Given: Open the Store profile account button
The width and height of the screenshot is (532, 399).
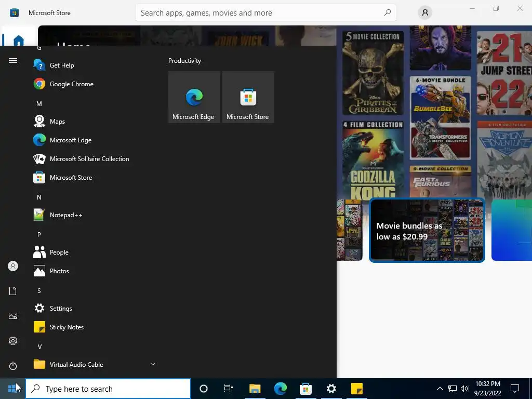Looking at the screenshot, I should (425, 13).
